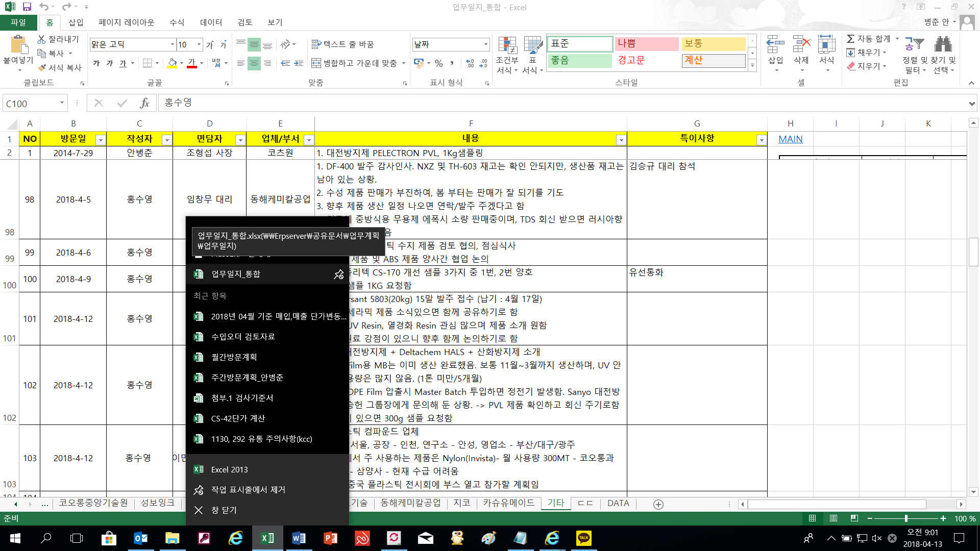Viewport: 980px width, 551px height.
Task: Launch Excel 2013 from jump list
Action: pyautogui.click(x=267, y=469)
